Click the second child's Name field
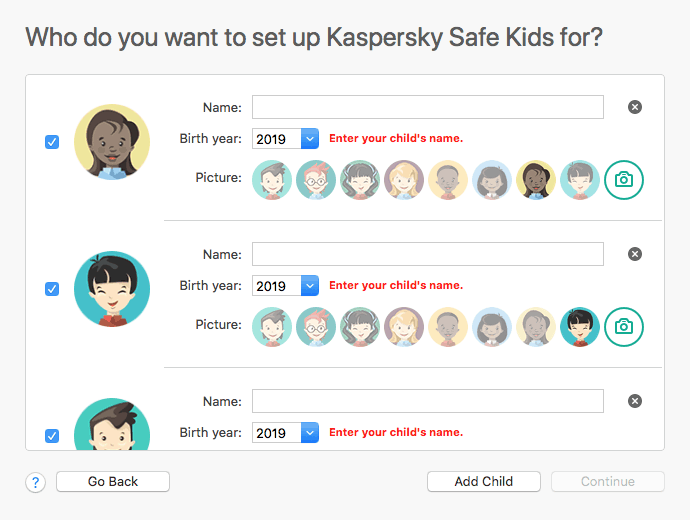This screenshot has width=690, height=520. pos(427,254)
